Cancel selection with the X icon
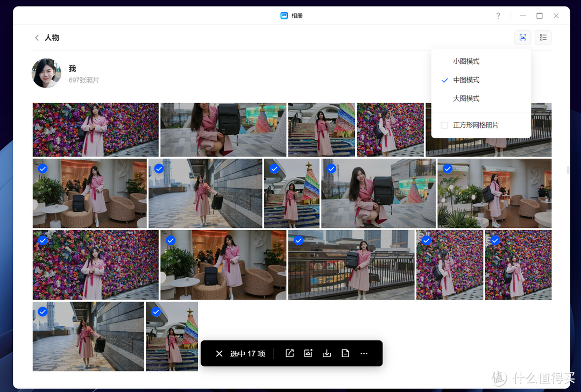Screen dimensions: 581x392 (219, 353)
